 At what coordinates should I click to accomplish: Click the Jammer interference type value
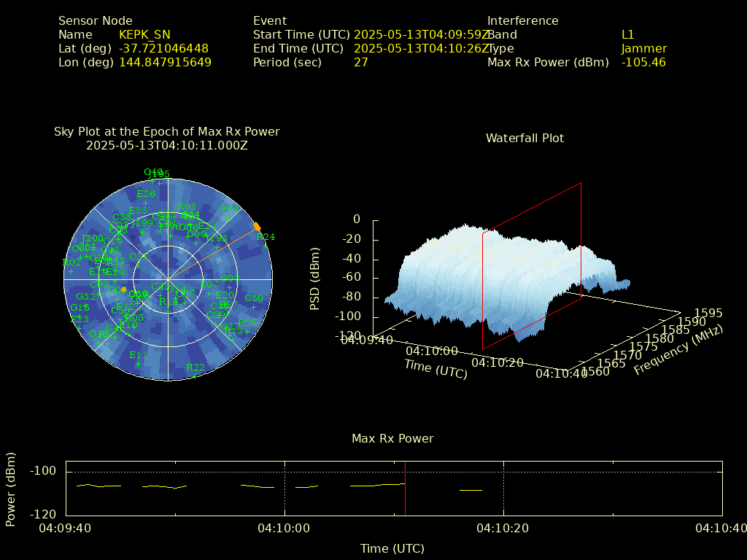tap(643, 48)
